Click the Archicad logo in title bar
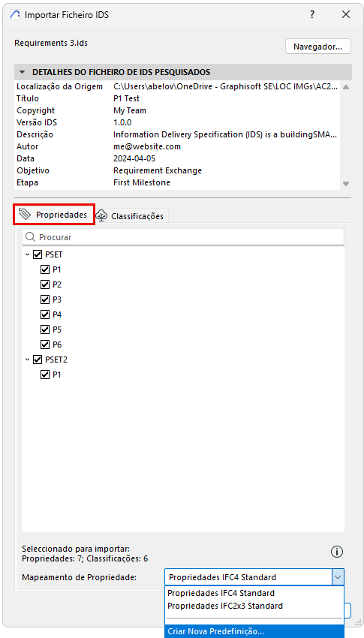The image size is (364, 638). pyautogui.click(x=15, y=15)
